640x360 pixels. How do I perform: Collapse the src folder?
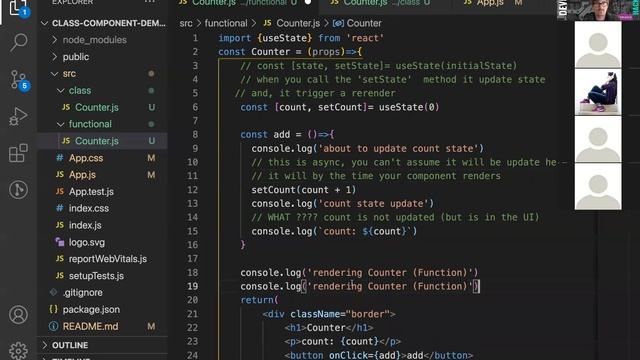pyautogui.click(x=69, y=74)
